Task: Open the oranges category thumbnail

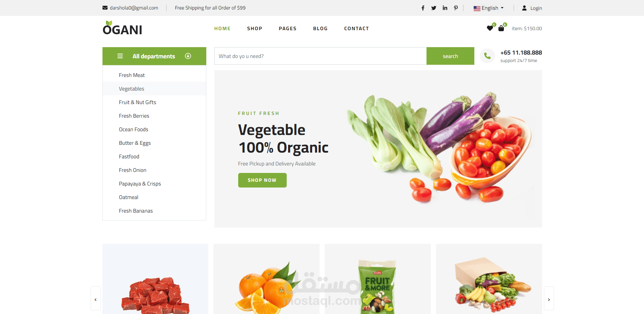Action: click(266, 279)
